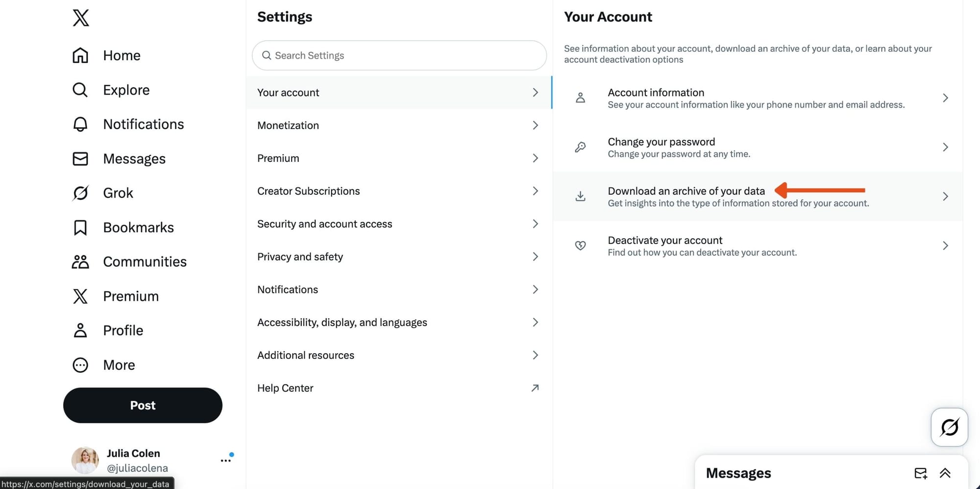The width and height of the screenshot is (980, 489).
Task: Compose a new message from Messages drawer
Action: click(920, 473)
